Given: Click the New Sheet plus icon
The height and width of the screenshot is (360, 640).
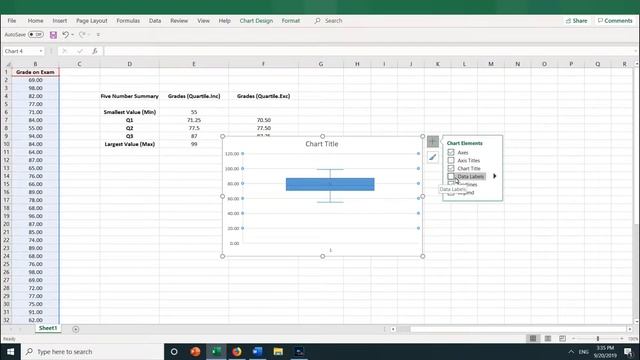Looking at the screenshot, I should 76,329.
